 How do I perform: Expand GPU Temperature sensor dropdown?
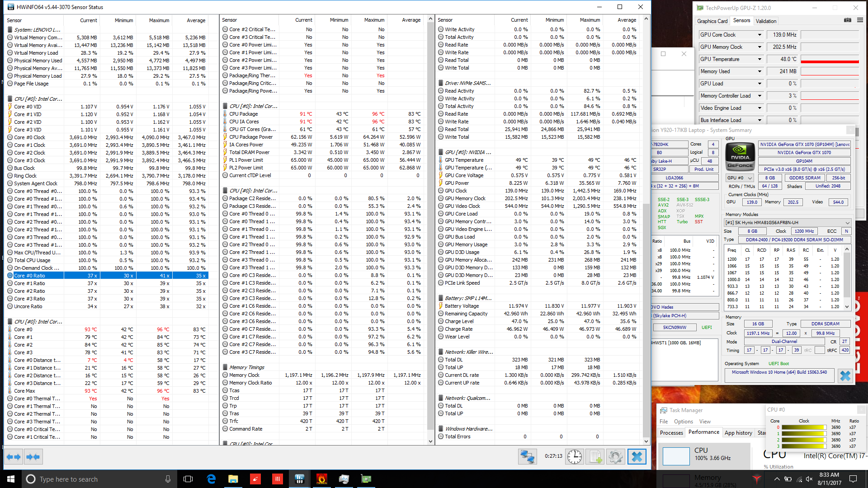[x=759, y=59]
